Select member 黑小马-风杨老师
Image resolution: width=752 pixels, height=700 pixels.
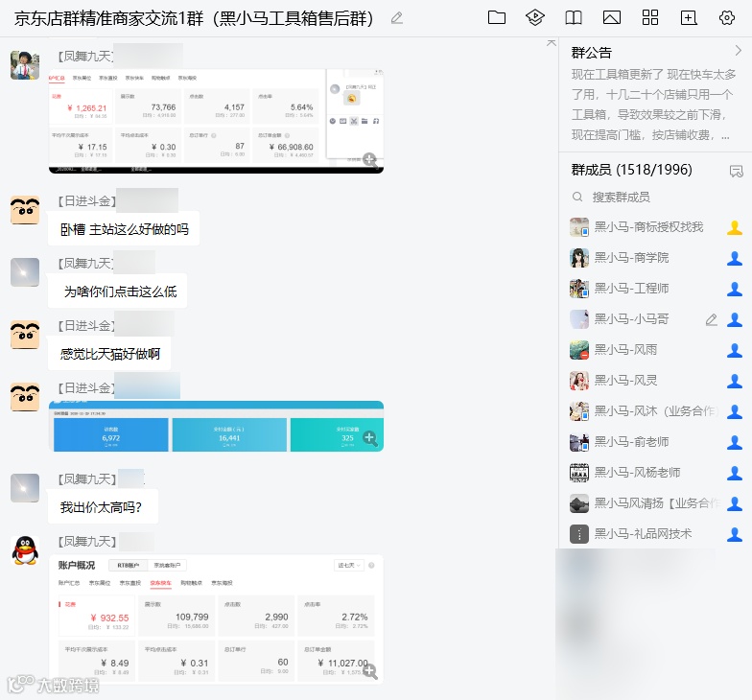pyautogui.click(x=655, y=472)
